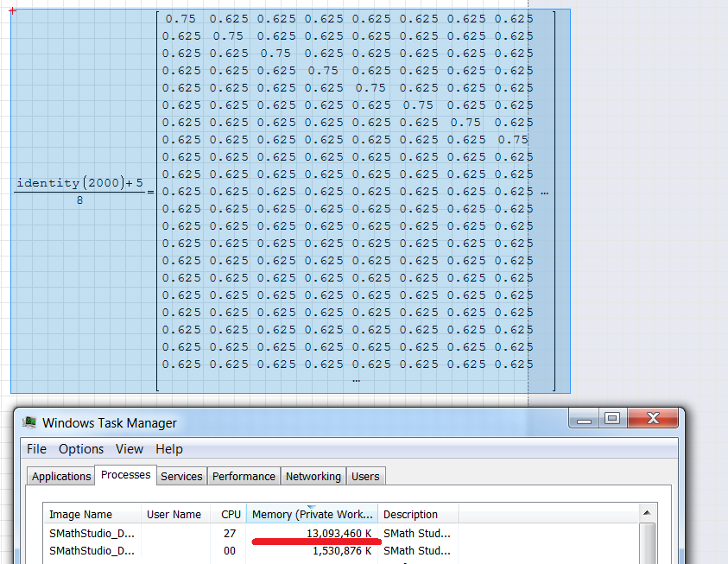728x564 pixels.
Task: Click the process list scrollbar up arrow
Action: point(649,513)
